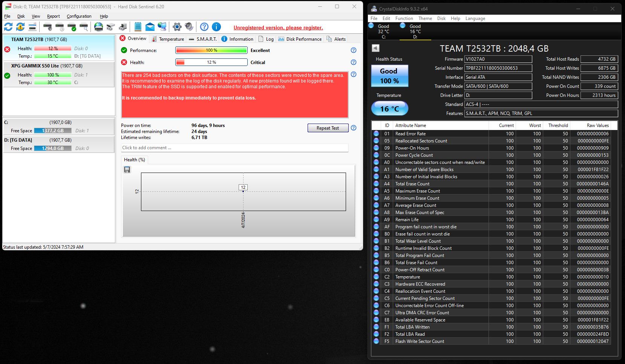This screenshot has height=364, width=625.
Task: Select TEAM T2532TB disk in the disk list
Action: (58, 48)
